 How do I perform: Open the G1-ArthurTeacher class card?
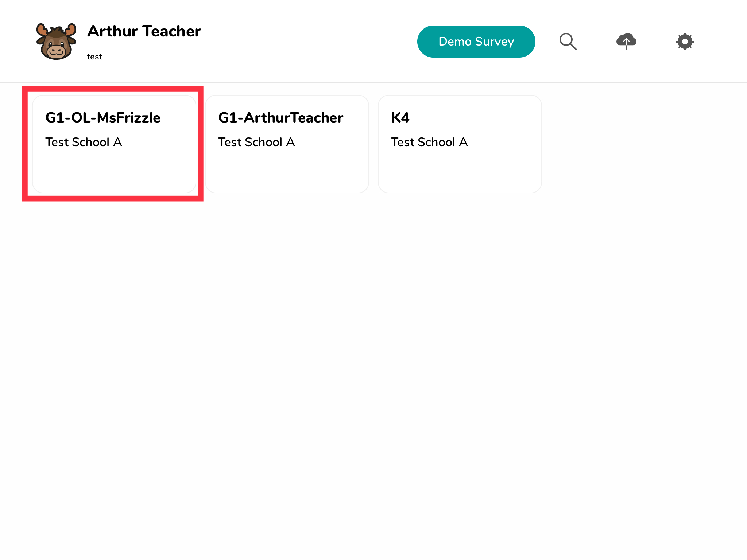click(x=287, y=144)
